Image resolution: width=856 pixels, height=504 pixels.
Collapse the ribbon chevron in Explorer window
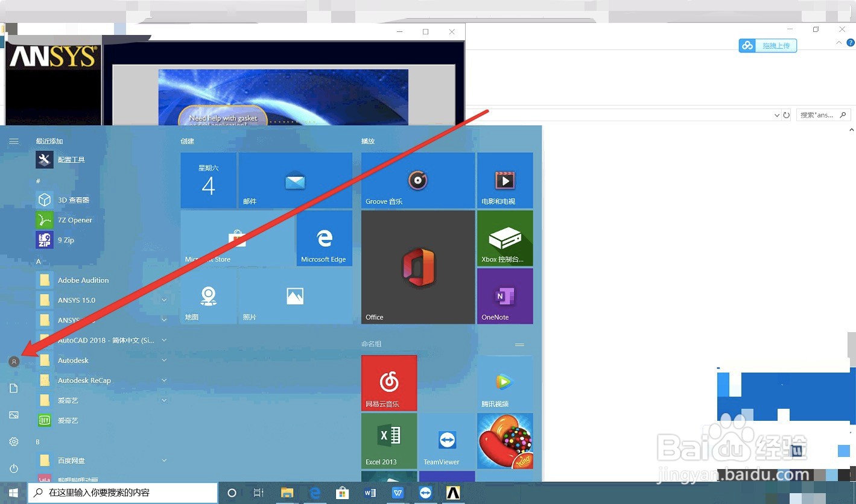tap(839, 43)
